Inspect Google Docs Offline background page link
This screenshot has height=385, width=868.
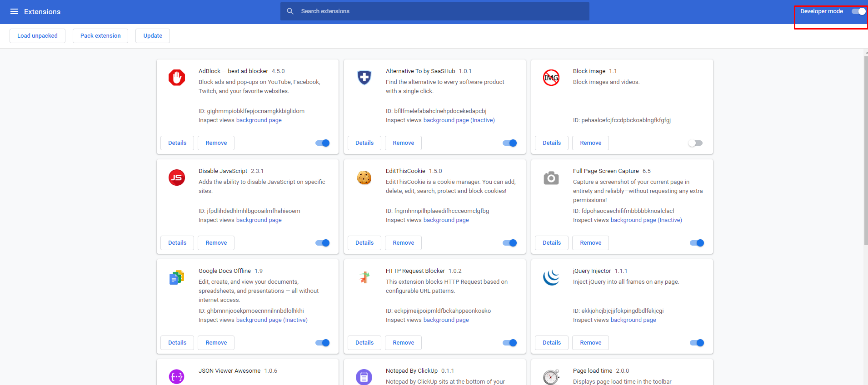(272, 320)
